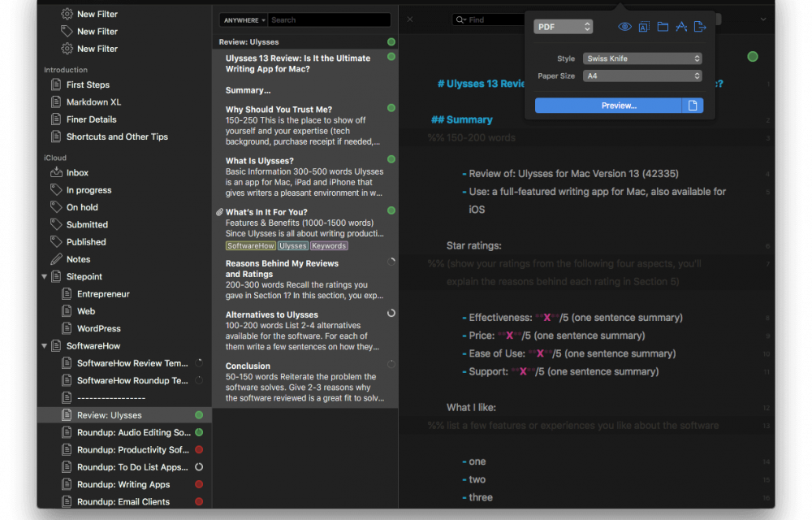Viewport: 812px width, 520px height.
Task: Click the goal ring on Alternatives to Ulysses
Action: [391, 313]
